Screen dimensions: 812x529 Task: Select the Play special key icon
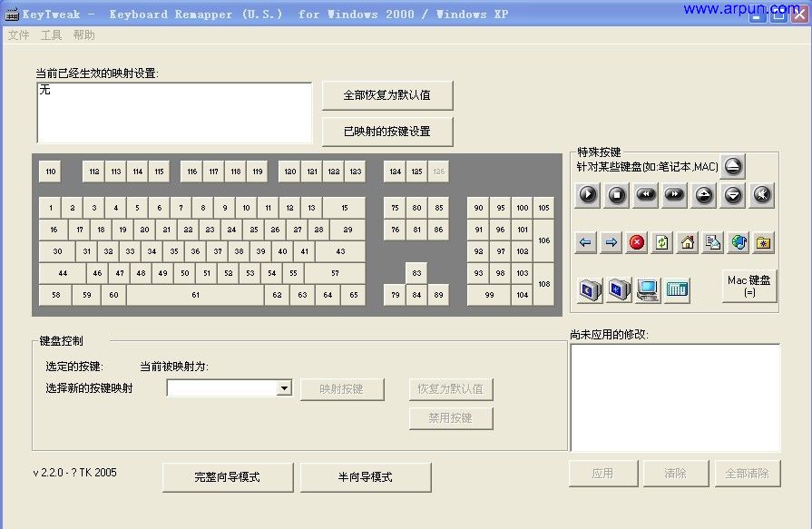(x=588, y=195)
